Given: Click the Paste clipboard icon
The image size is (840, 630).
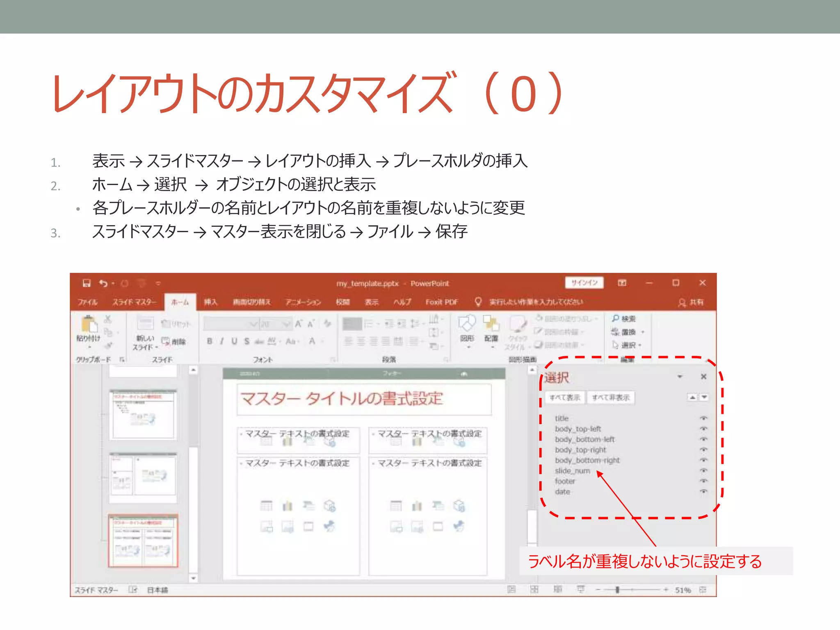Looking at the screenshot, I should pyautogui.click(x=89, y=324).
